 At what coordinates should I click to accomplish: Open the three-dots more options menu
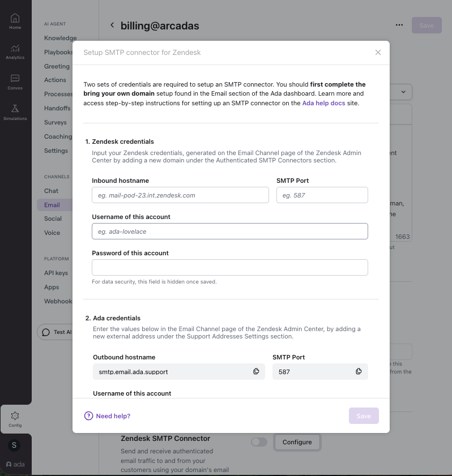[399, 25]
